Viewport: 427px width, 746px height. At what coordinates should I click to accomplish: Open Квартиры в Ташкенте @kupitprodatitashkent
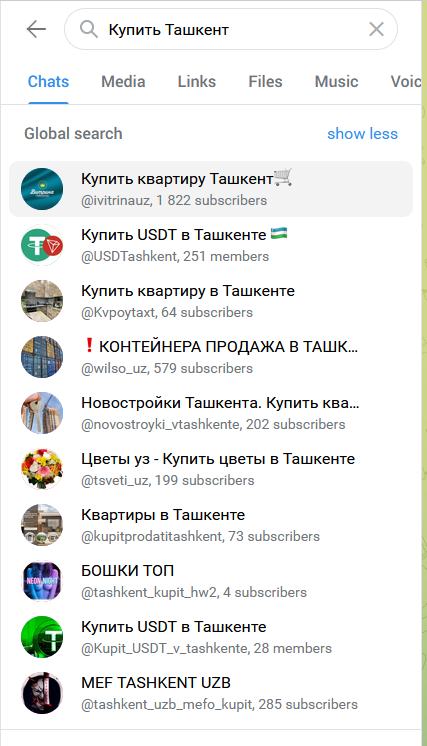click(211, 525)
